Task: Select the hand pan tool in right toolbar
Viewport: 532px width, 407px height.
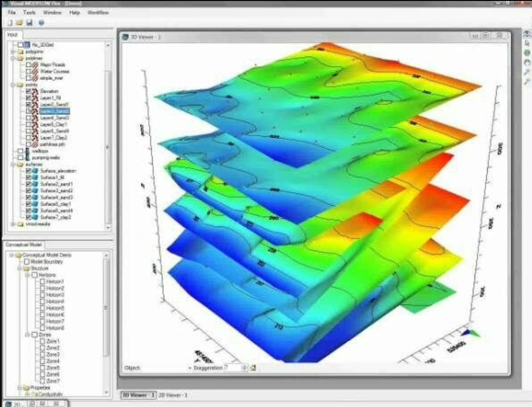Action: [527, 63]
